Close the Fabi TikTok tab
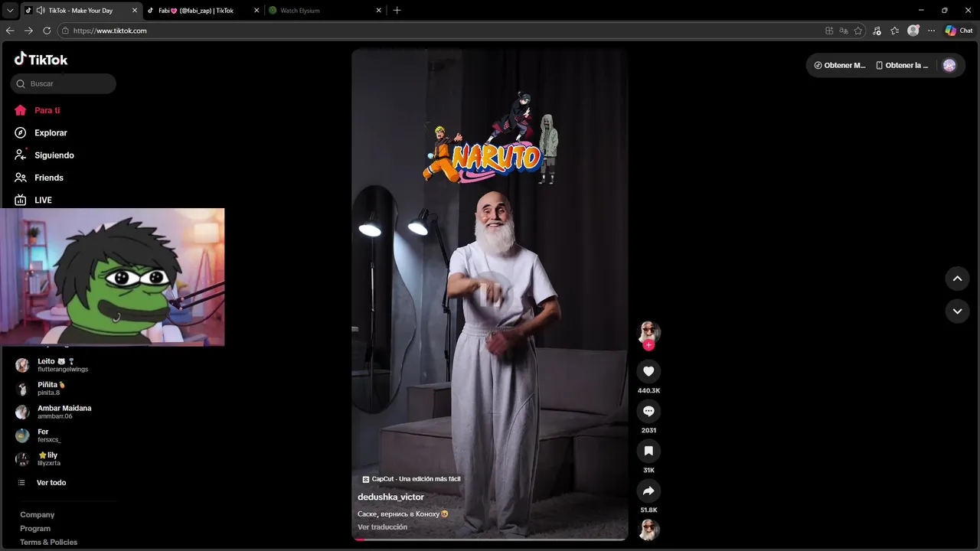The height and width of the screenshot is (551, 980). pyautogui.click(x=257, y=11)
